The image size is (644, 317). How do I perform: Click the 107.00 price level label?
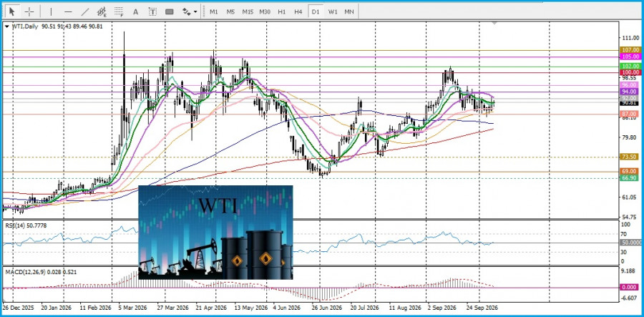630,49
